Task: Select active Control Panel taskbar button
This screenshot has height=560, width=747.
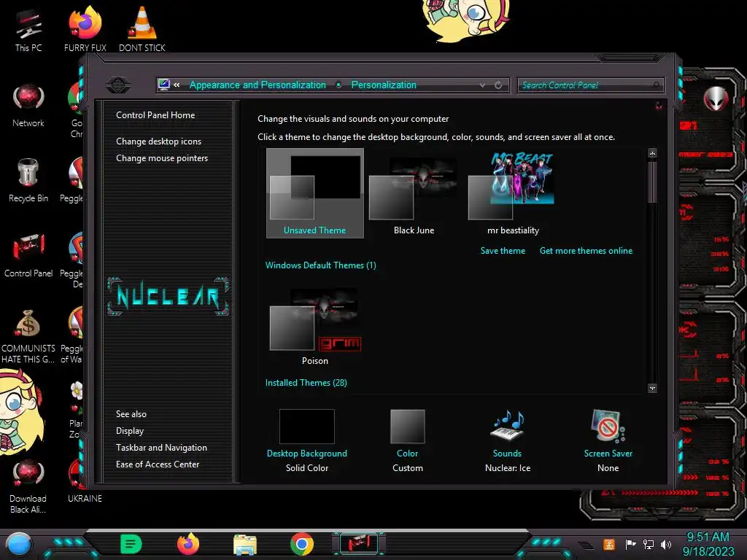Action: pos(360,544)
